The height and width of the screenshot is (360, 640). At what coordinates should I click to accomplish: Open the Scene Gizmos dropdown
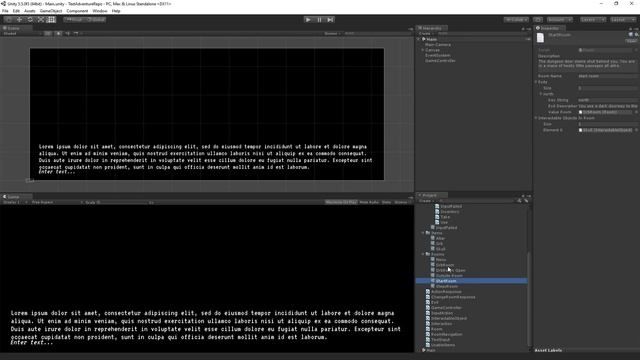332,33
